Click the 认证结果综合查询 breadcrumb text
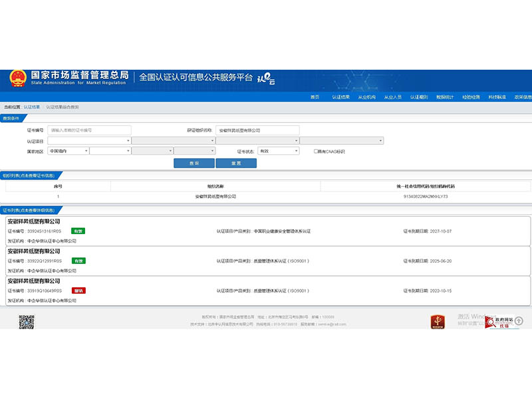 pyautogui.click(x=63, y=107)
